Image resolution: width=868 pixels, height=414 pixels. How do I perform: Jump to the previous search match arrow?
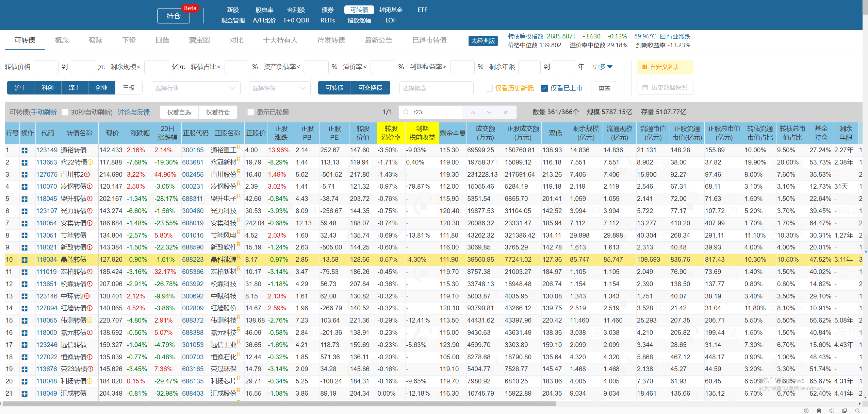tap(473, 112)
